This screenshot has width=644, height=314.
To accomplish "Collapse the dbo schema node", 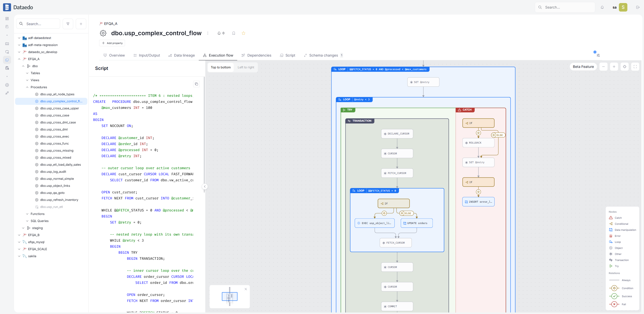I will [x=23, y=66].
